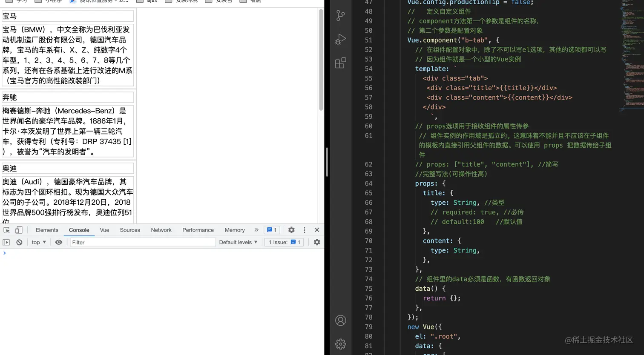This screenshot has width=644, height=355.
Task: Click the issues badge in the DevTools tab bar
Action: [x=272, y=230]
